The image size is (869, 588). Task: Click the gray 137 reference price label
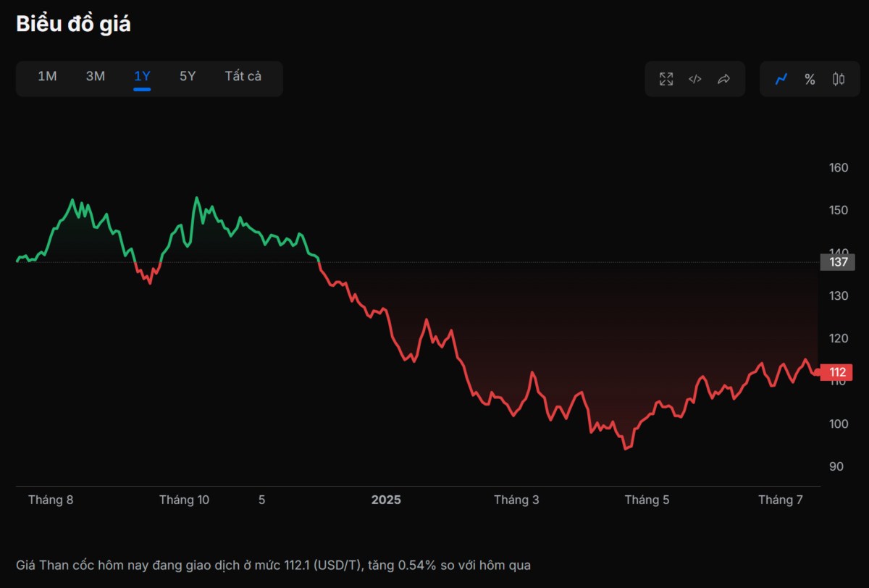point(837,262)
